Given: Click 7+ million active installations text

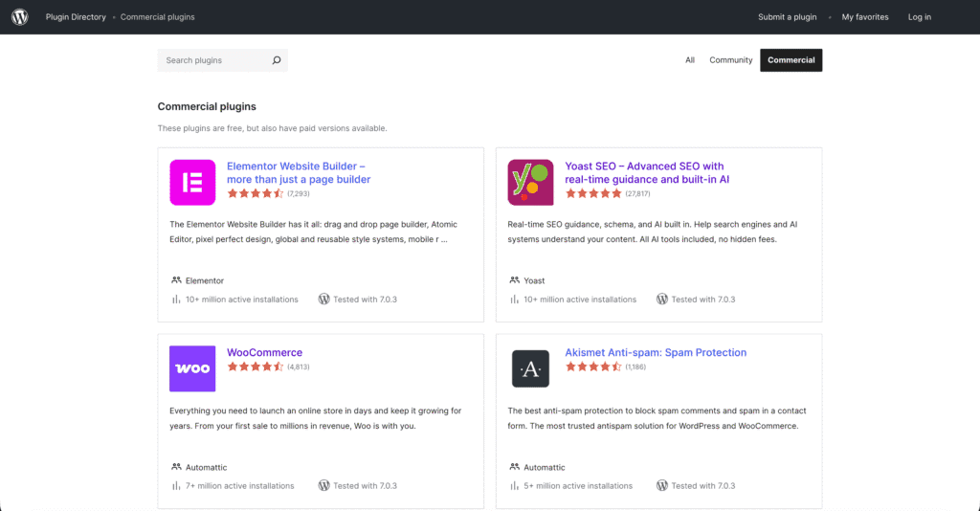Looking at the screenshot, I should 240,485.
